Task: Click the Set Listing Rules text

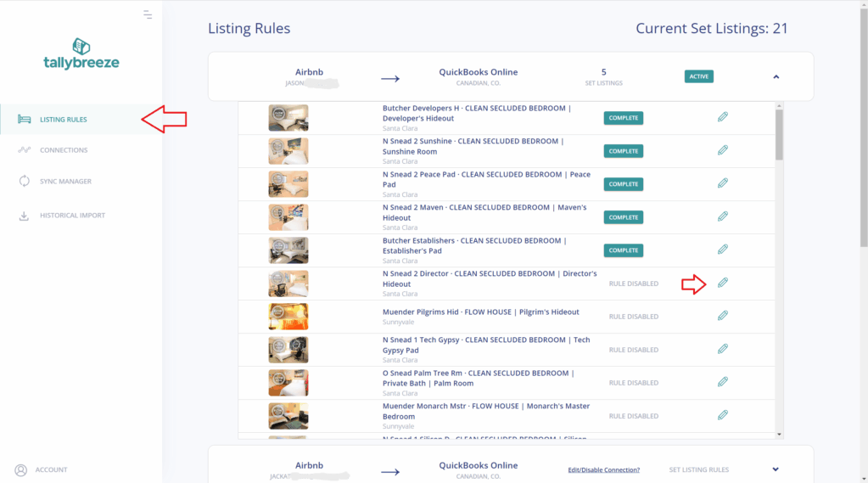Action: click(x=698, y=469)
